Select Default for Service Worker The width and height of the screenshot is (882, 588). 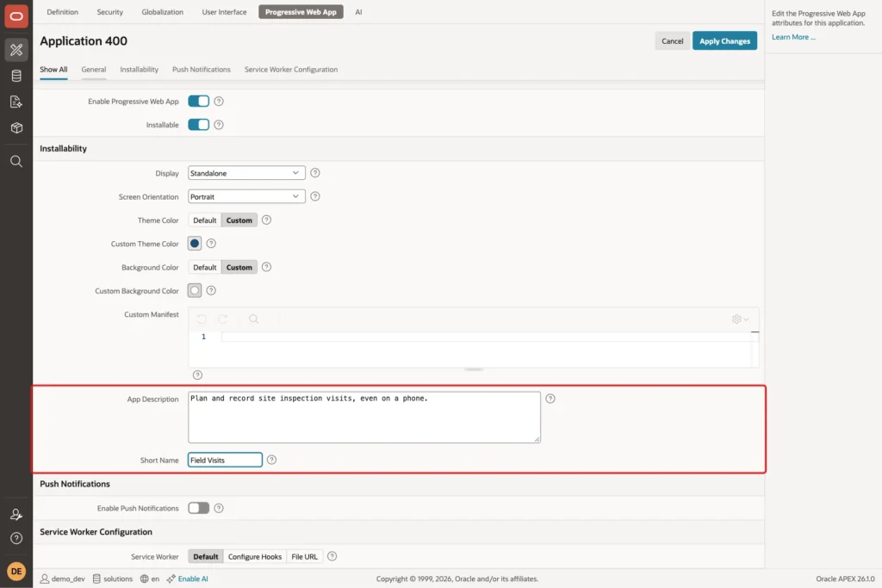coord(206,556)
